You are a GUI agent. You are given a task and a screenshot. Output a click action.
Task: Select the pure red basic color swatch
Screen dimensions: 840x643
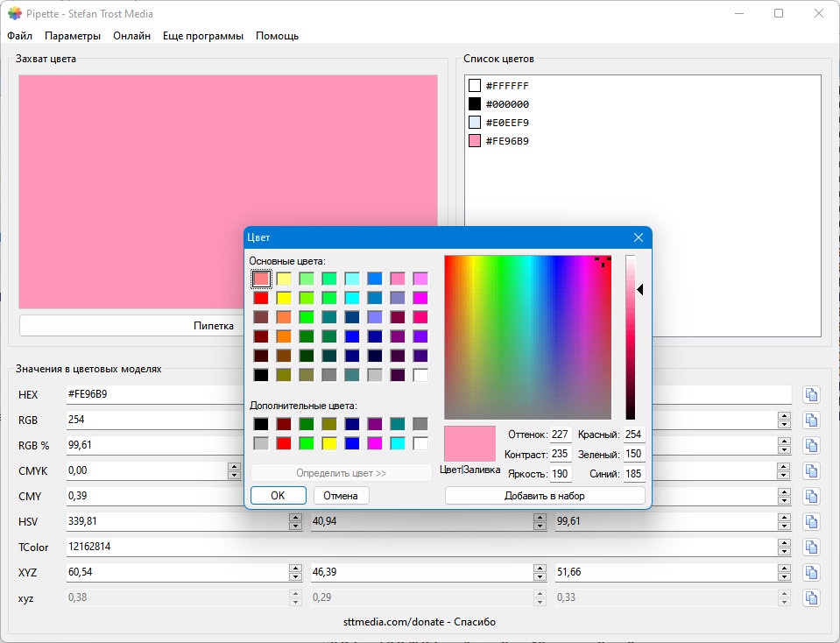261,298
